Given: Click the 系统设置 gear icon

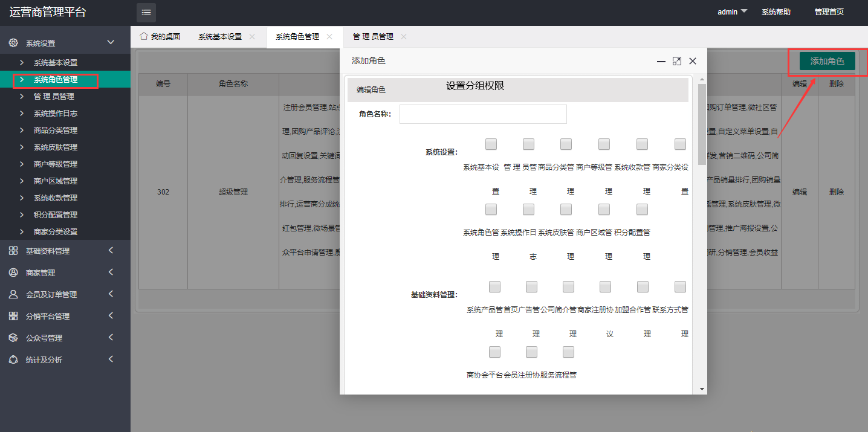Looking at the screenshot, I should pyautogui.click(x=13, y=43).
